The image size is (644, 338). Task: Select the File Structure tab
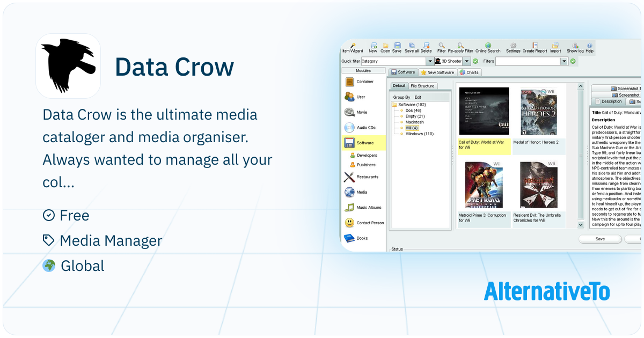point(423,86)
